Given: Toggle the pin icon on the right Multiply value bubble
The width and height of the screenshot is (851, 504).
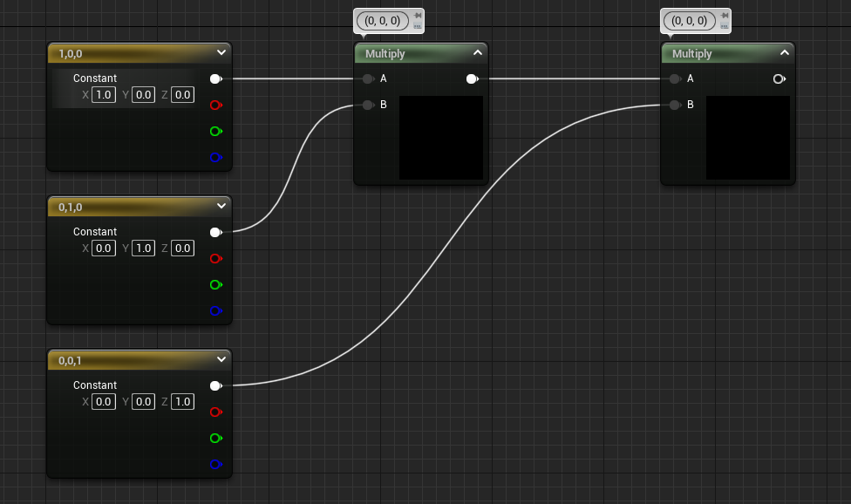Looking at the screenshot, I should [x=725, y=15].
